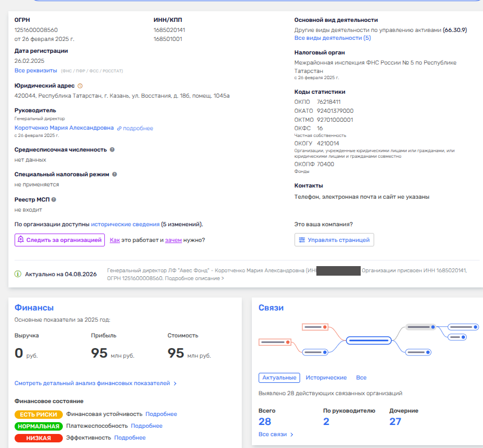
Task: Click Дочерние count 27
Action: click(395, 422)
